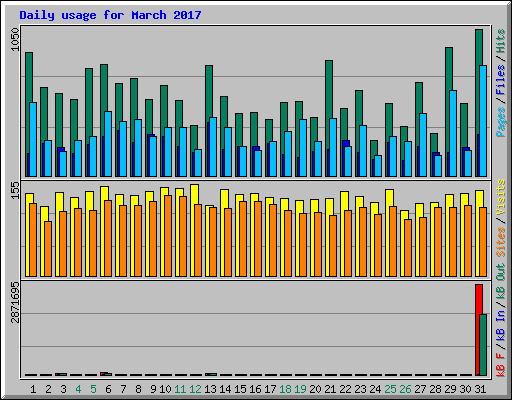Click the "Pages" legend word
This screenshot has height=400, width=512.
(500, 122)
